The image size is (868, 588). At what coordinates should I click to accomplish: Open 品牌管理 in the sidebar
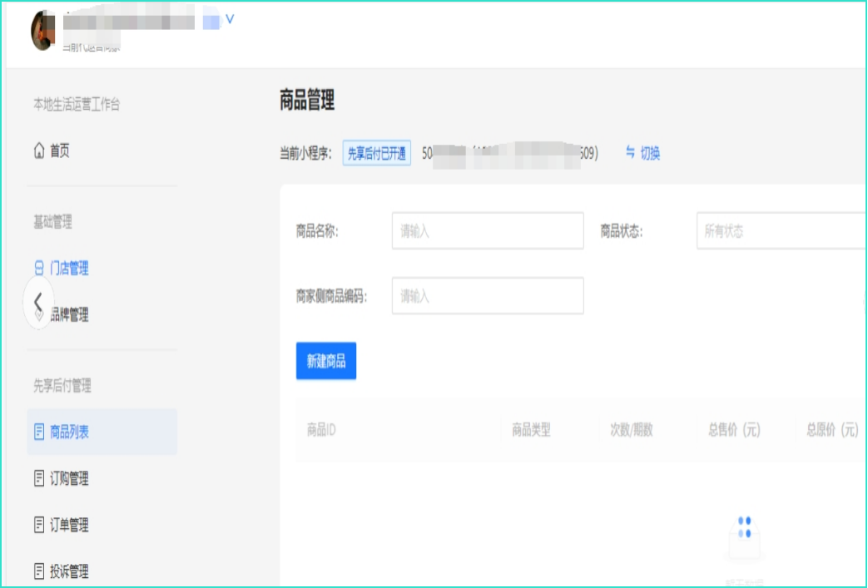point(69,315)
